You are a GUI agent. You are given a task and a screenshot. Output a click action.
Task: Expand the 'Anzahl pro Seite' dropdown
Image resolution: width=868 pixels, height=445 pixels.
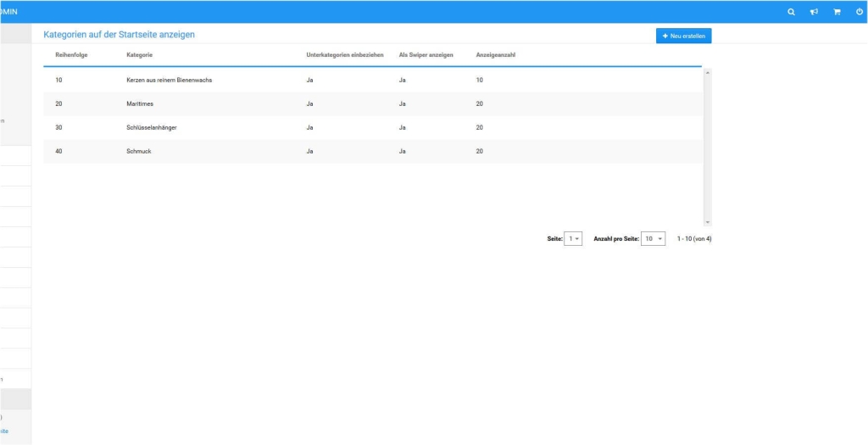[x=653, y=239]
